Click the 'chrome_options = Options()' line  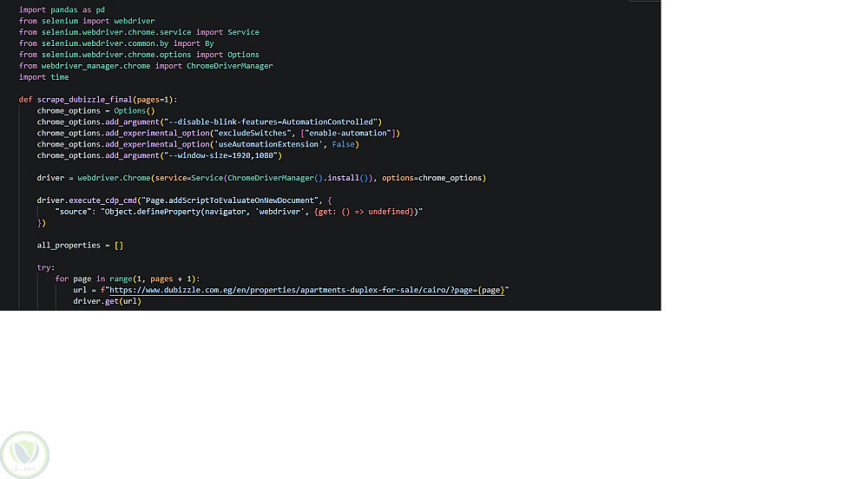(95, 110)
